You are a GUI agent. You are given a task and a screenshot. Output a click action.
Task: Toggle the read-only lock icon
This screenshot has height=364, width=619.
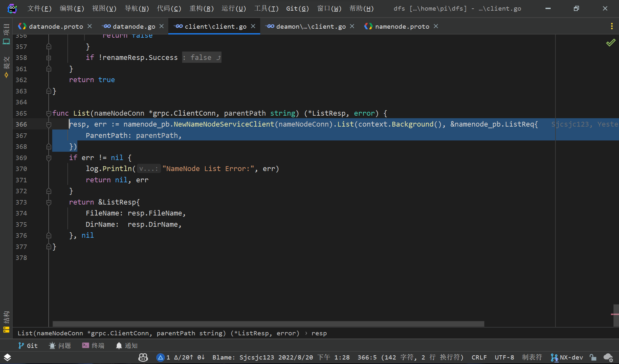coord(593,357)
